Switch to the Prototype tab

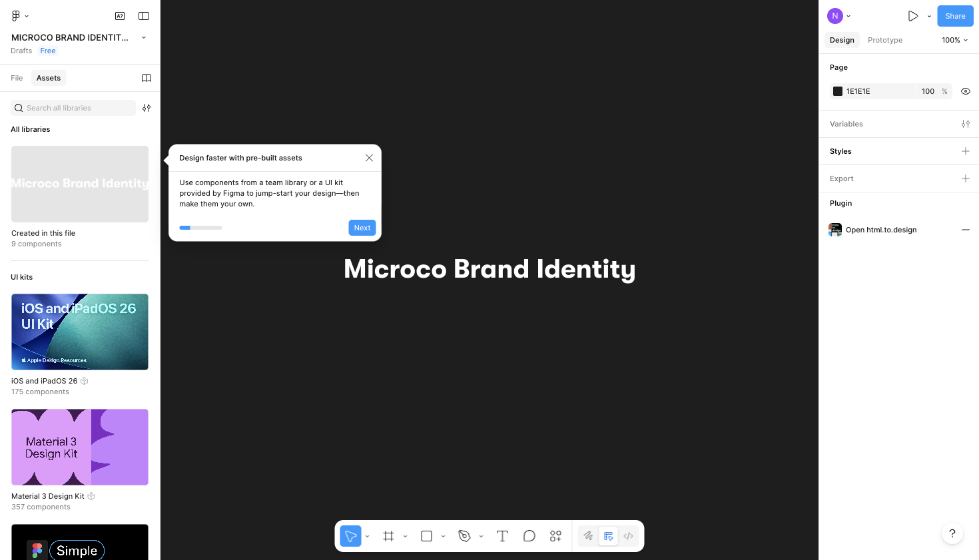coord(884,40)
